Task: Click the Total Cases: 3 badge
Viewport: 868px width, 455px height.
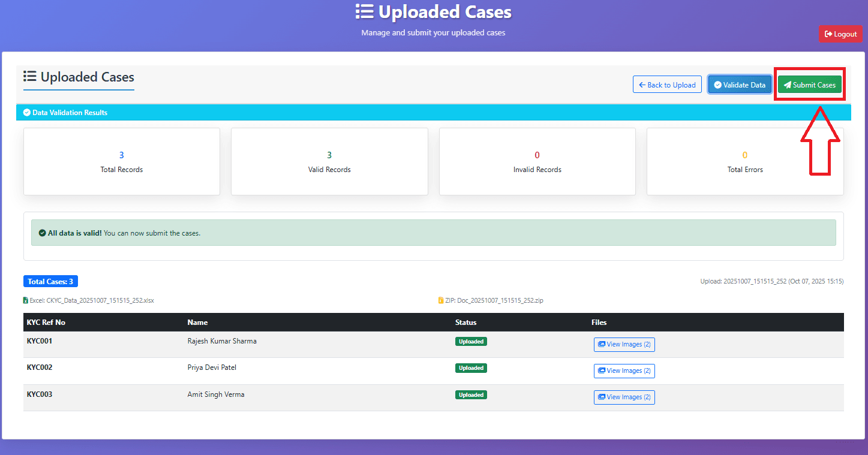Action: click(50, 282)
